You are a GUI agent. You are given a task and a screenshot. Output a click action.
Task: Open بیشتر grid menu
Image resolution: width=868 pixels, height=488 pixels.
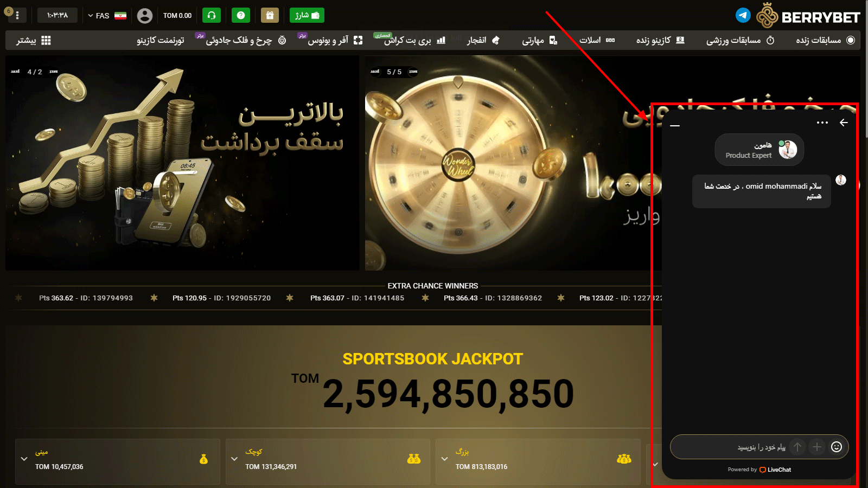tap(34, 40)
